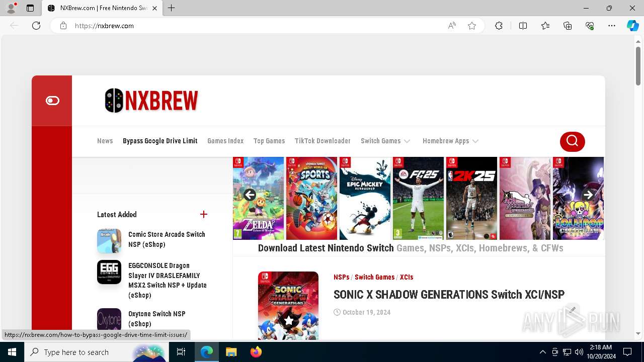Click the NXBrew logo
The width and height of the screenshot is (644, 362).
pyautogui.click(x=151, y=101)
